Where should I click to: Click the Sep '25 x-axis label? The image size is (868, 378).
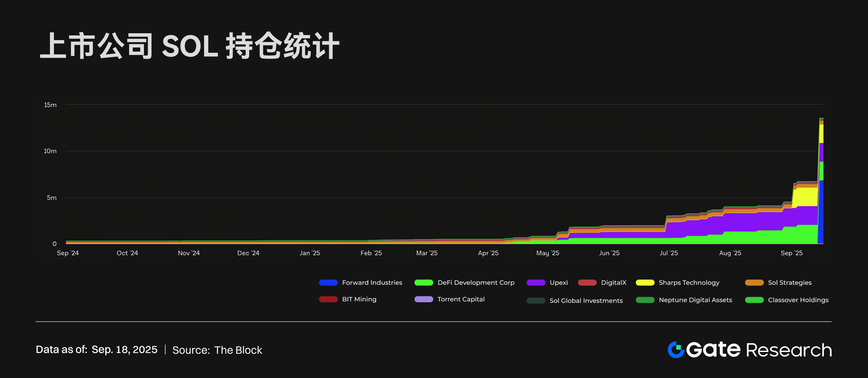pos(792,253)
